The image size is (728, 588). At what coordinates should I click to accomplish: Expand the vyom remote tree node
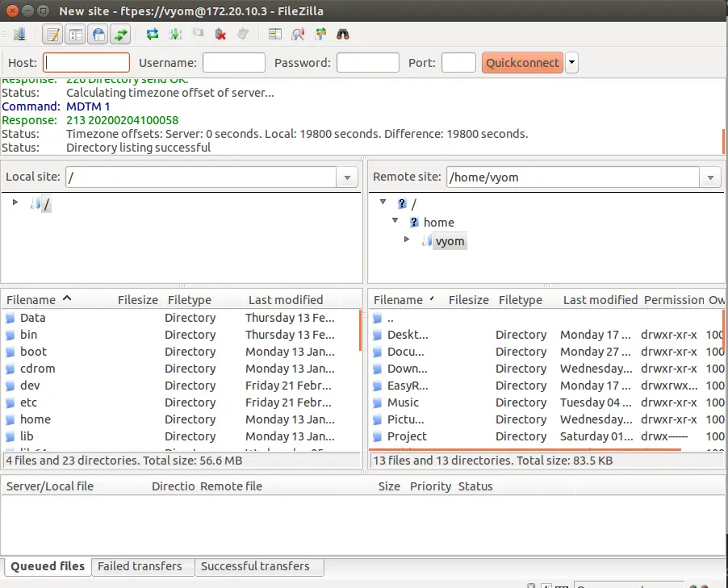407,240
